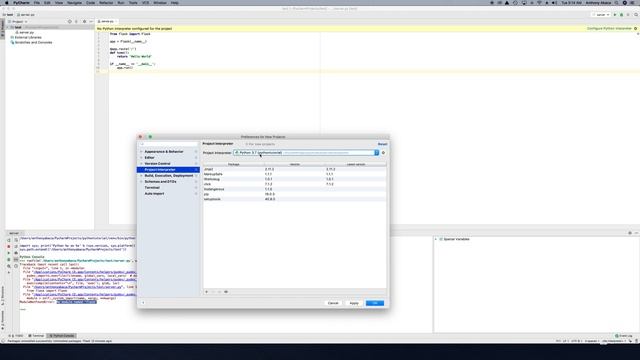This screenshot has width=640, height=360.
Task: Open the server.py editor tab
Action: click(x=107, y=21)
